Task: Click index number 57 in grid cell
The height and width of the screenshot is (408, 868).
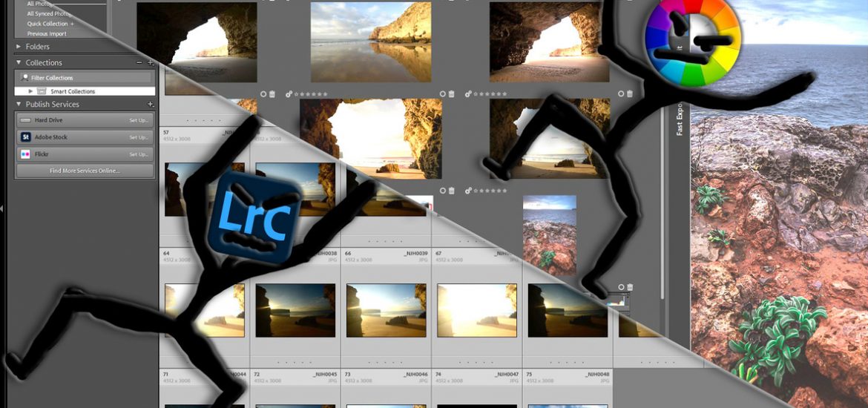Action: pos(166,132)
